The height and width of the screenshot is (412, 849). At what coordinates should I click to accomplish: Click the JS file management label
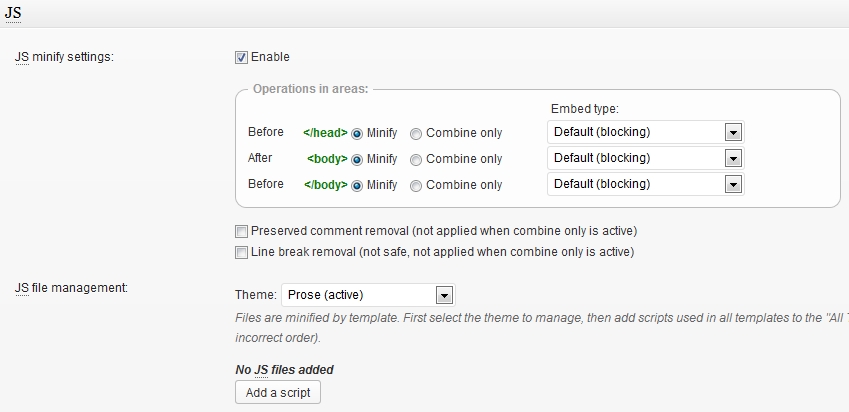tap(70, 288)
